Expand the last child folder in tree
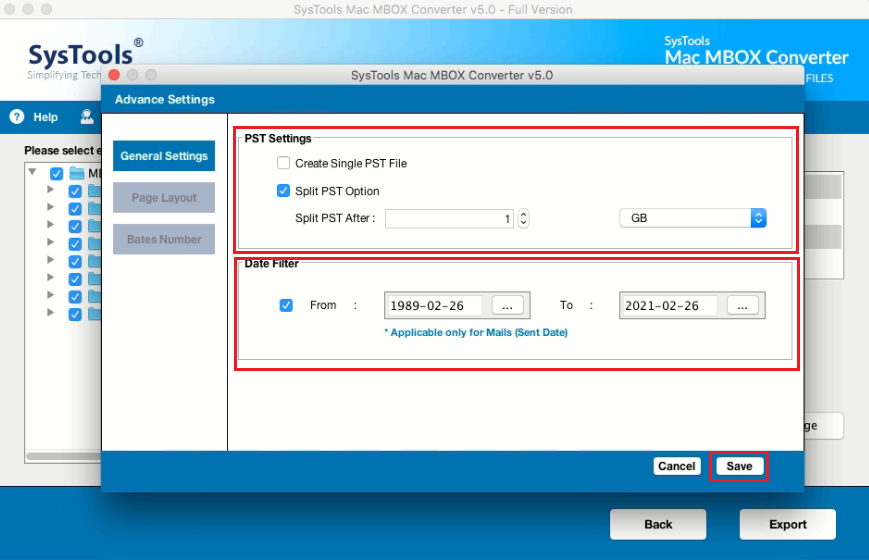 pos(50,313)
